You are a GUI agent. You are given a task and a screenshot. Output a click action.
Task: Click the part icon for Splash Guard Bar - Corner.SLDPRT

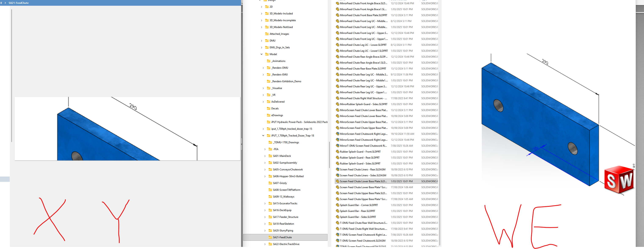tap(338, 205)
